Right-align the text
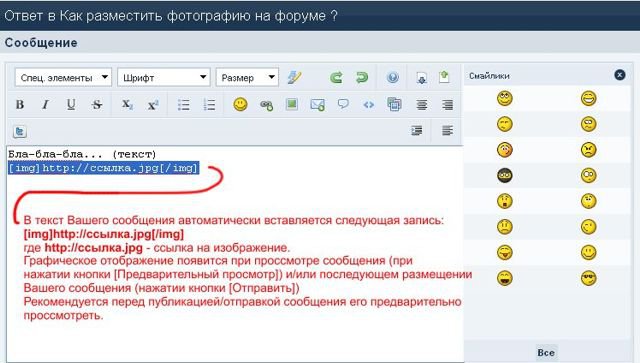This screenshot has height=363, width=640. tap(447, 105)
